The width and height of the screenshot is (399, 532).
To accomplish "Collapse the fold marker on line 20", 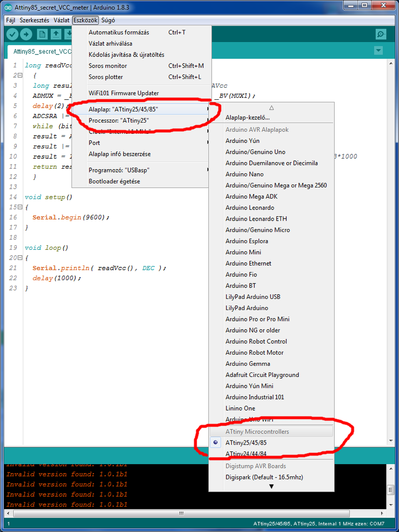I will pos(20,258).
